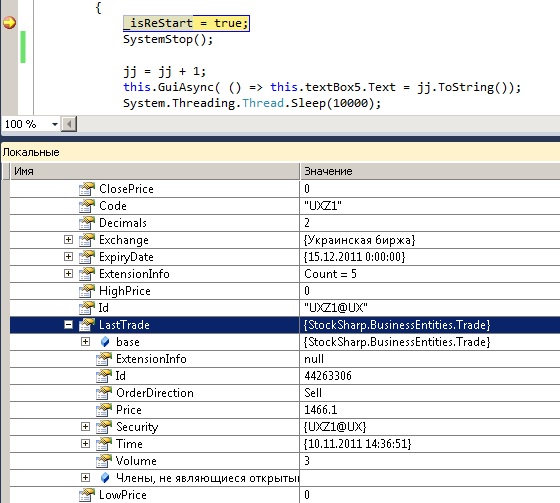Click the horizontal scrollbar left arrow

click(69, 124)
